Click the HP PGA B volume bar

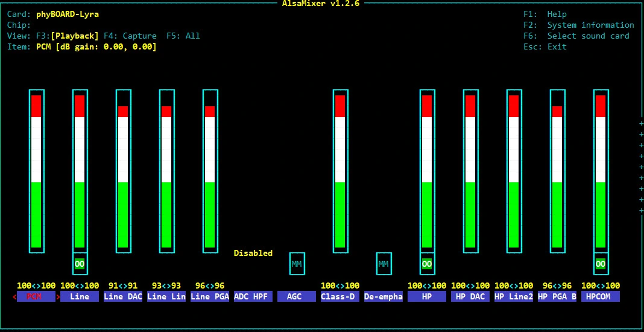[557, 171]
